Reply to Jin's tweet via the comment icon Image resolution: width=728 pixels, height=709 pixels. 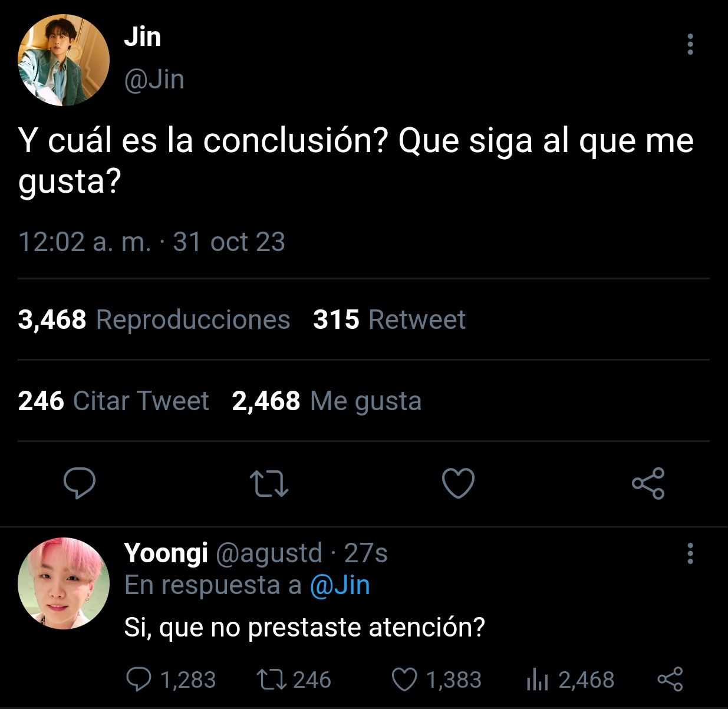80,483
